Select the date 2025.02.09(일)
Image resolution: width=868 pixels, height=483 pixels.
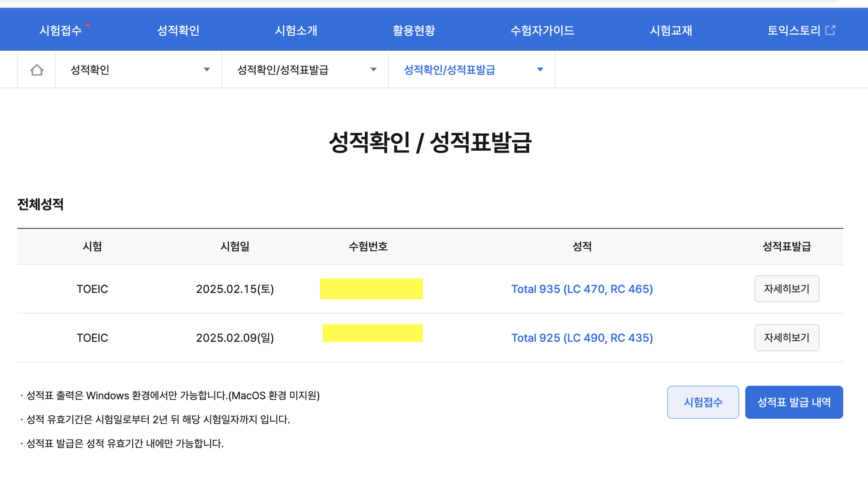tap(235, 338)
